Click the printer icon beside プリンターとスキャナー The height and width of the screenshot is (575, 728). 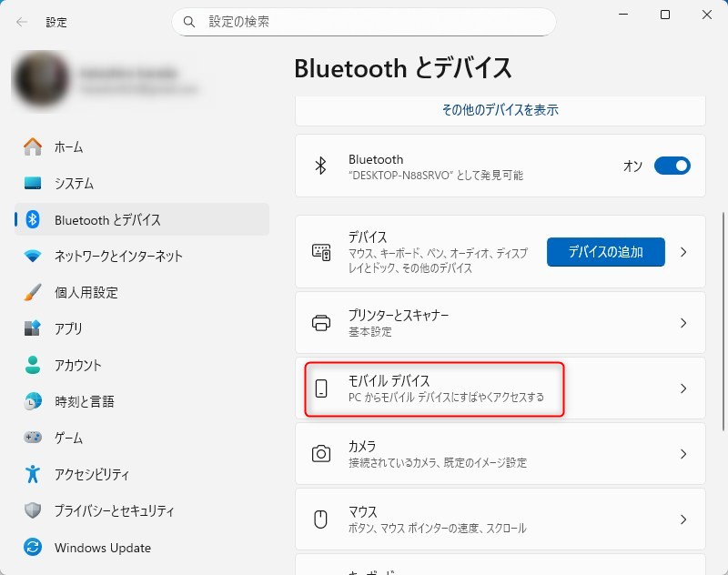(x=320, y=323)
